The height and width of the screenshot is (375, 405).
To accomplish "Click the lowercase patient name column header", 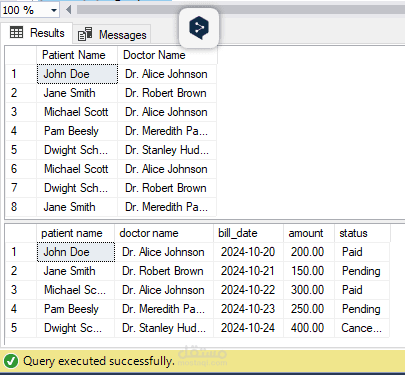I will tap(75, 233).
